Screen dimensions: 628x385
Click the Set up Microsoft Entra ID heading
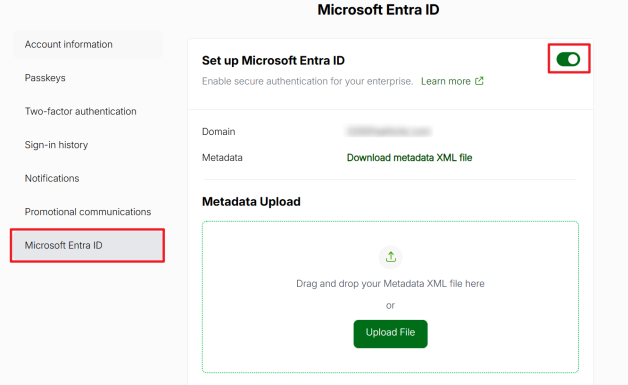[x=273, y=60]
